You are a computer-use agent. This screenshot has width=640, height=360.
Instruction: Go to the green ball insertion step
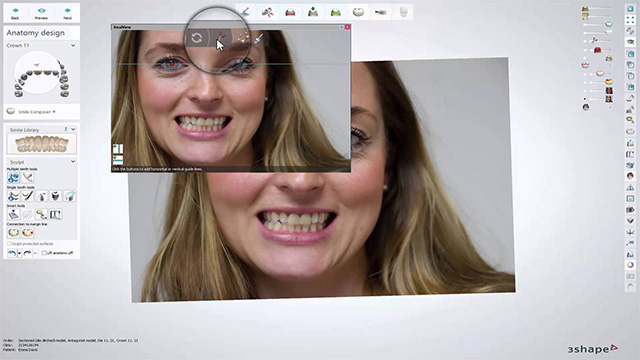[313, 12]
